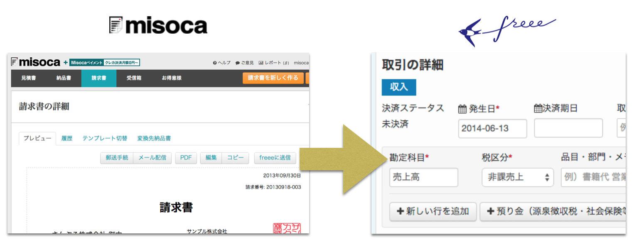Screen dimensions: 644x245
Task: Click the 決済ステータス label
Action: coord(413,109)
